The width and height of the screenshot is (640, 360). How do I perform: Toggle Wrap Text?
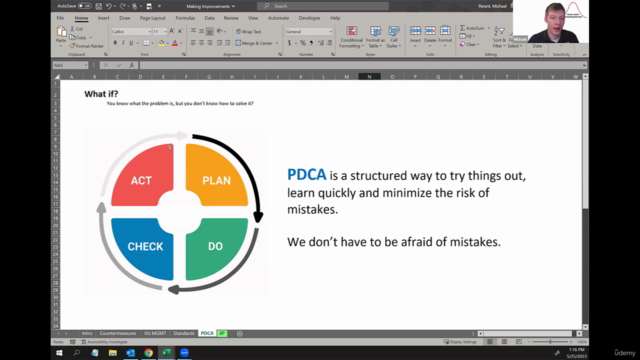[249, 31]
